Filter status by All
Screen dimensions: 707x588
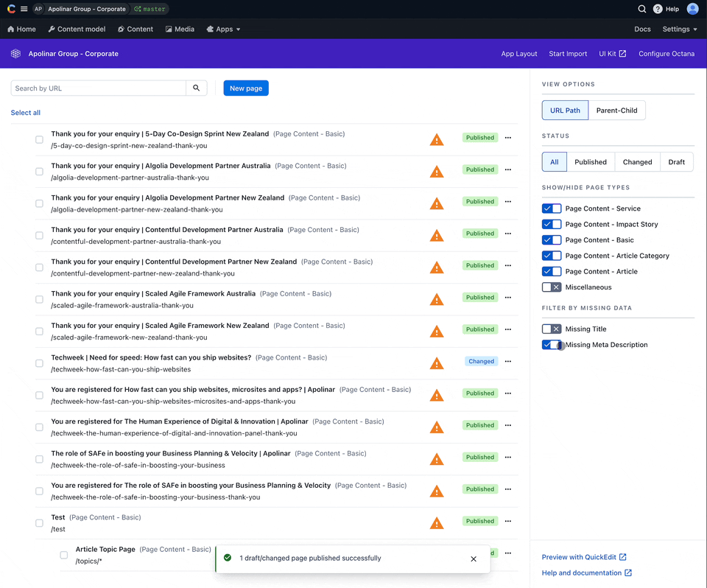tap(554, 162)
